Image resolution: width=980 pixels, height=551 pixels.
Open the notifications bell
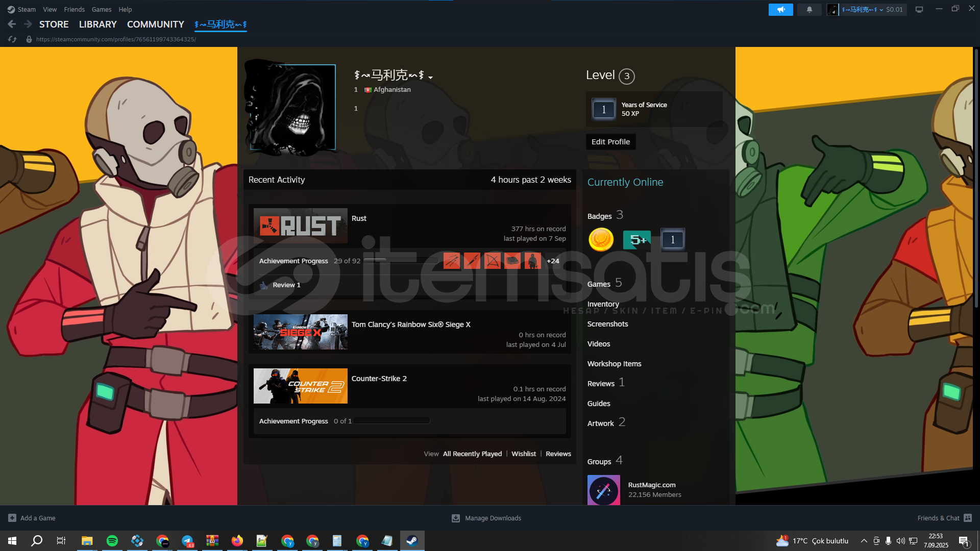(x=809, y=9)
